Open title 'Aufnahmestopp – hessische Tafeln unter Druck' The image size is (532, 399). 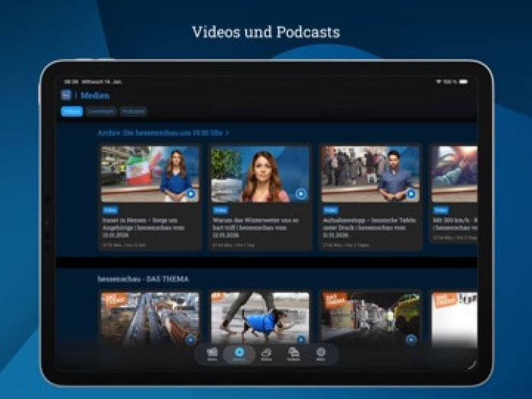[369, 228]
